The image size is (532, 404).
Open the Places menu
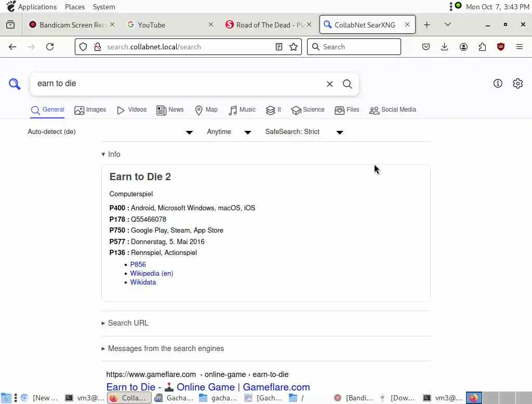[75, 7]
